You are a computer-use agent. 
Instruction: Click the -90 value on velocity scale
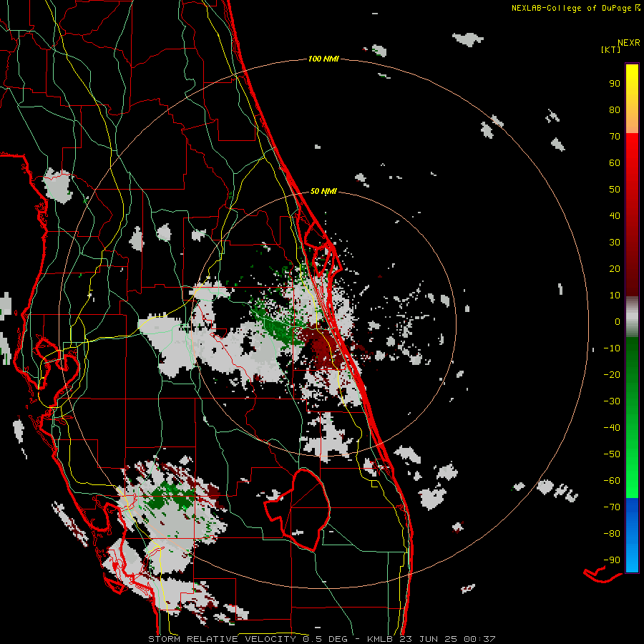click(x=612, y=560)
